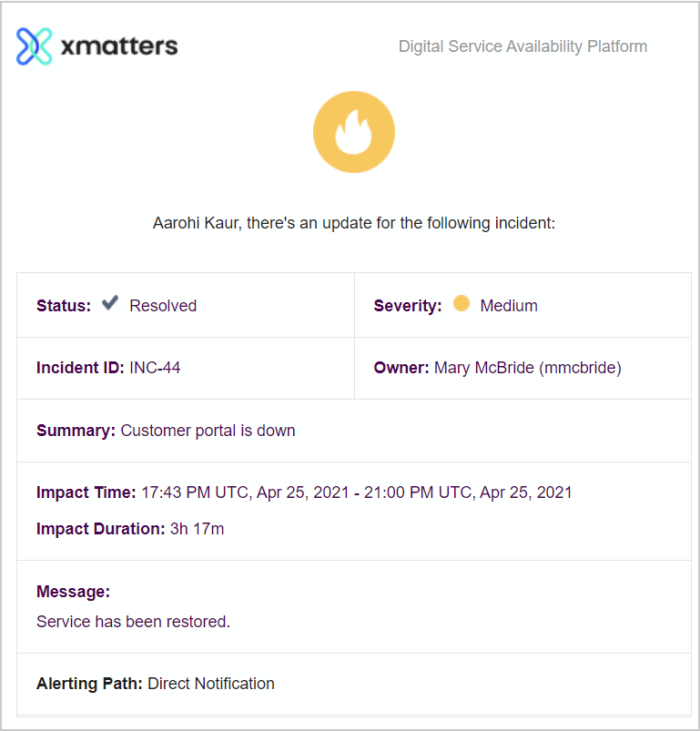Image resolution: width=700 pixels, height=731 pixels.
Task: Select the incident ID INC-44
Action: click(x=155, y=368)
